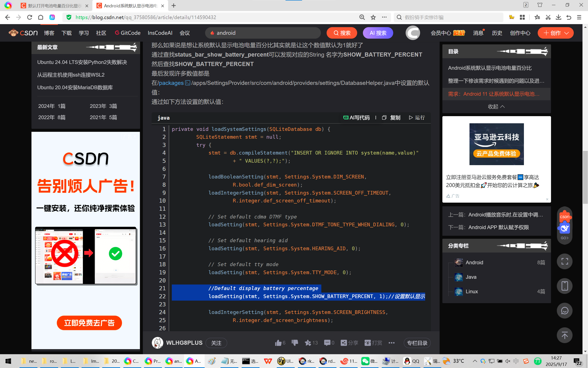Click the page vertical scrollbar thumb
Screen dimensions: 588x368
[x=585, y=177]
